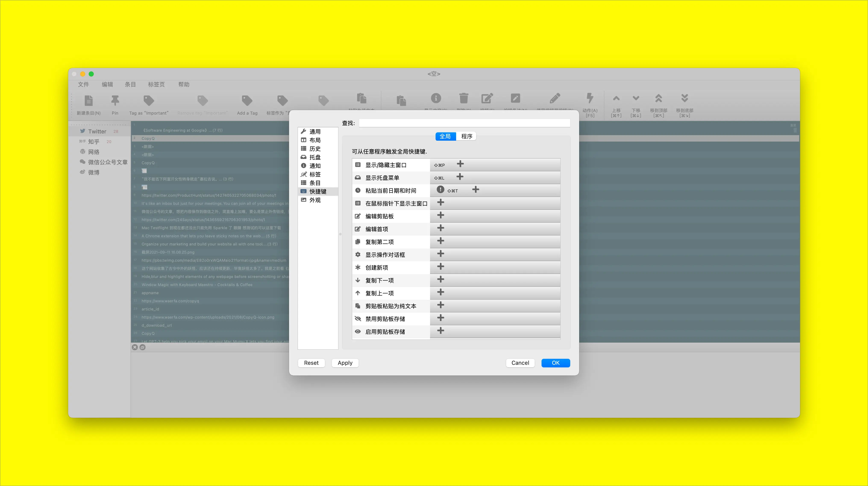
Task: Click the OK button
Action: click(x=555, y=363)
